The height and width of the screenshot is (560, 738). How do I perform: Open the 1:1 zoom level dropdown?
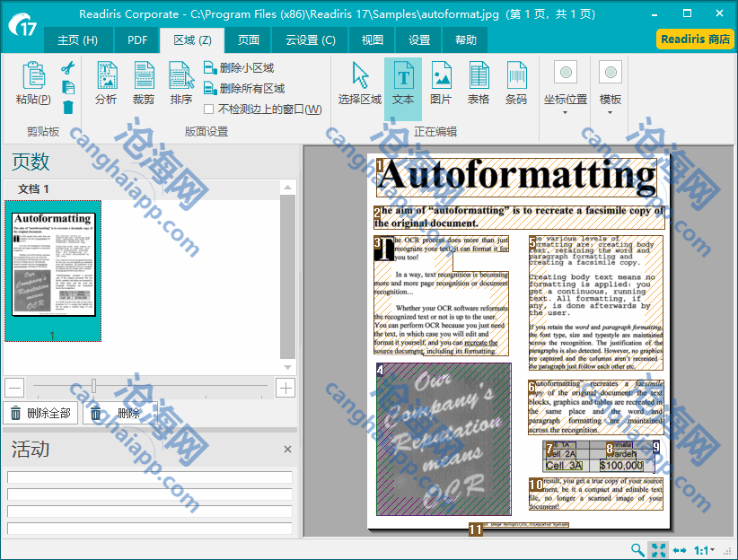coord(705,550)
